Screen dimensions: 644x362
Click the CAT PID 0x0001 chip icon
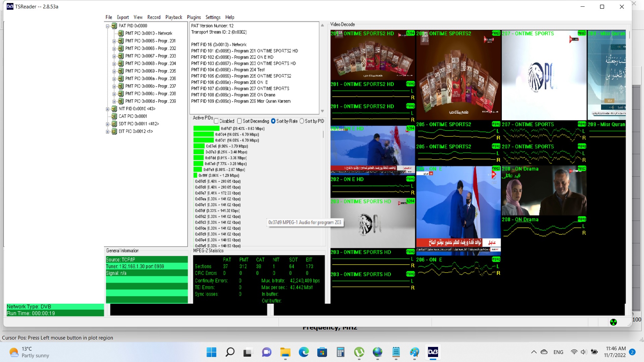coord(114,116)
